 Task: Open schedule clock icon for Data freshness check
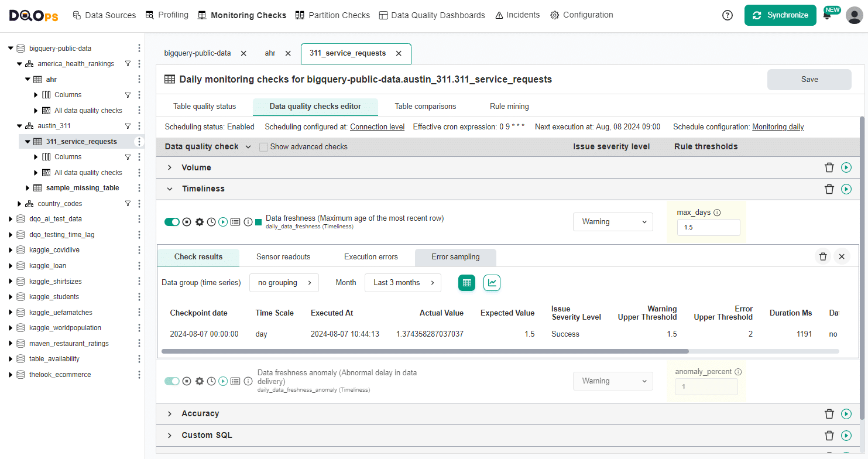[211, 222]
